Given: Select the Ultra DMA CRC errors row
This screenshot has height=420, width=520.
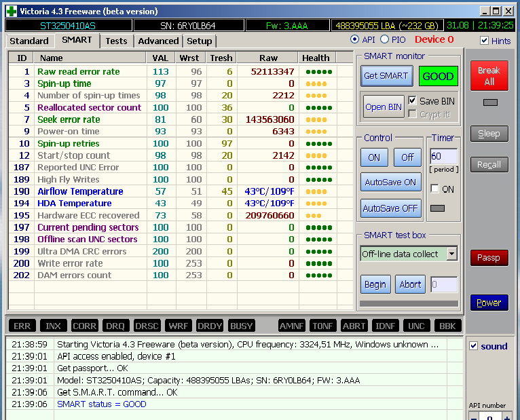Looking at the screenshot, I should [181, 251].
